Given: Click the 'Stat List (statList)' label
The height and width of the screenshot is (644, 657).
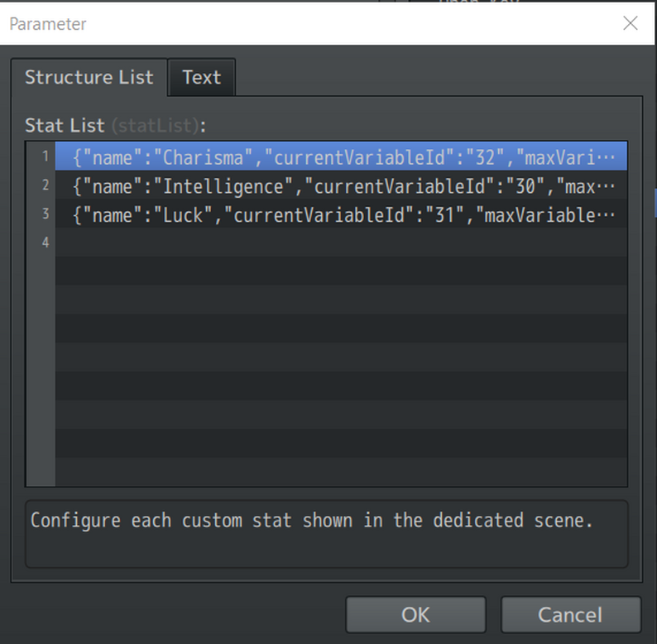Looking at the screenshot, I should pos(115,125).
